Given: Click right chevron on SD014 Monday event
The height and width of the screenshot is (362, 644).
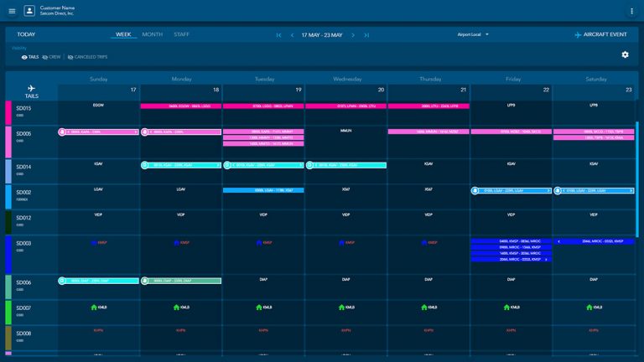Looking at the screenshot, I should pos(218,165).
